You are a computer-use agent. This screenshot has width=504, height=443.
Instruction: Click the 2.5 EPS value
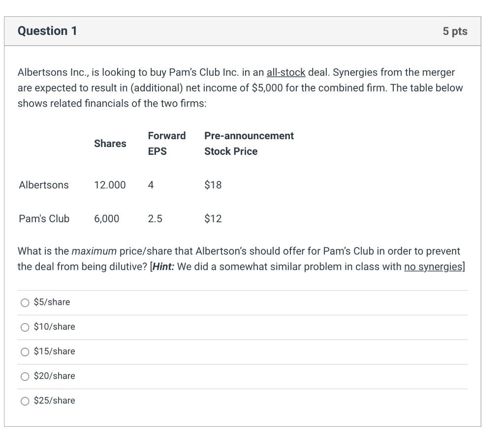155,218
